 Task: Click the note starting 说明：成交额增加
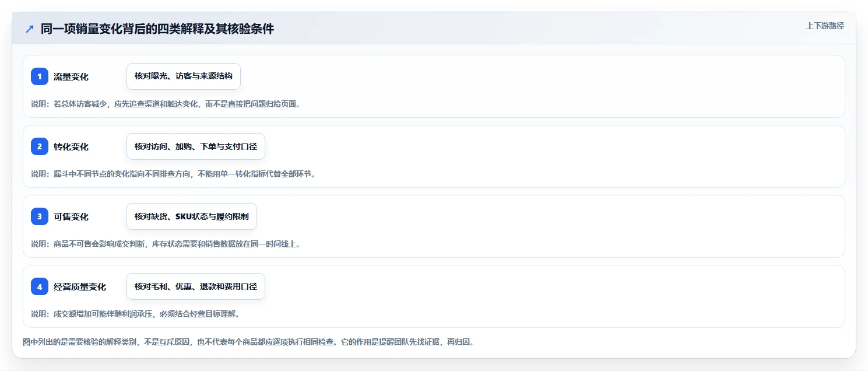135,314
